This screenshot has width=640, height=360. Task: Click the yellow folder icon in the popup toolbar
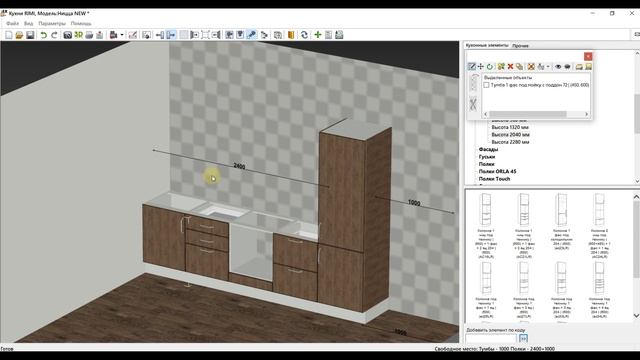pyautogui.click(x=579, y=67)
